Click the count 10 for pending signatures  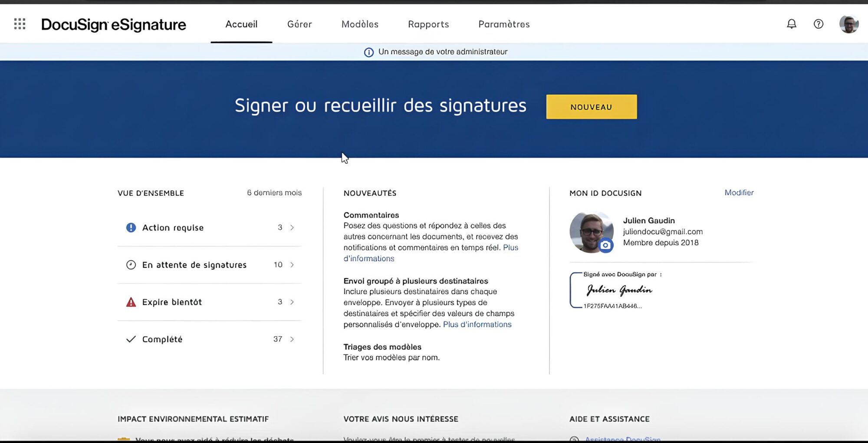pos(278,265)
